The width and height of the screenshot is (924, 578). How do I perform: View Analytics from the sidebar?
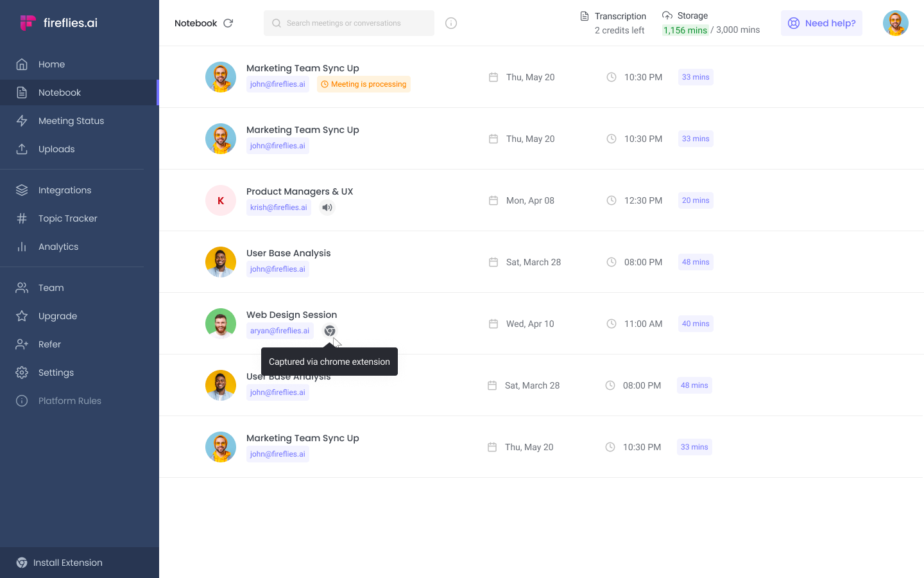(x=58, y=247)
